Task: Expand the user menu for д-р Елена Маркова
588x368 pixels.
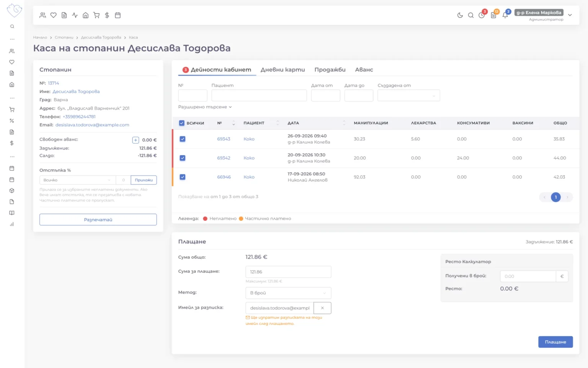Action: pyautogui.click(x=570, y=15)
